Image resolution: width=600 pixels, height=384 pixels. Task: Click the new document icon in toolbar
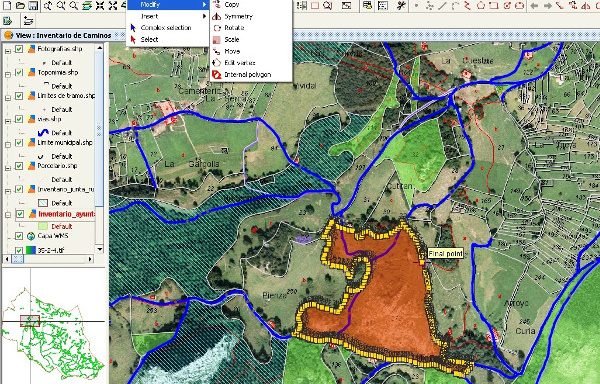click(x=7, y=5)
